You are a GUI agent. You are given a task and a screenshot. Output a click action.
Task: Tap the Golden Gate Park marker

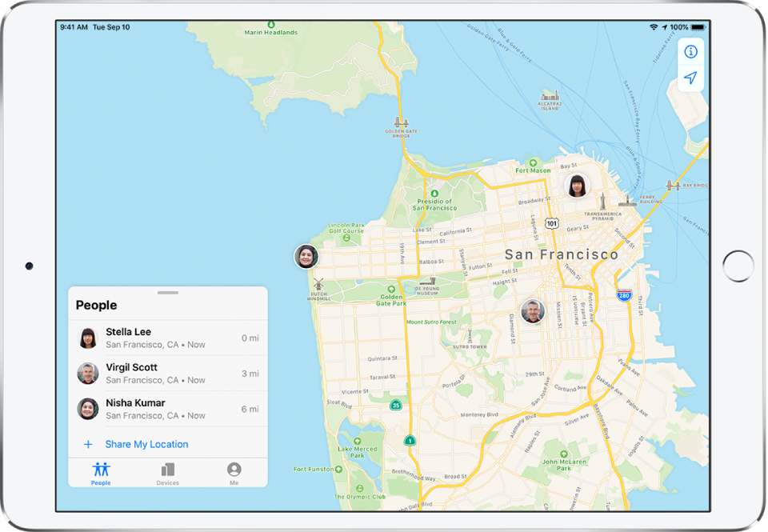pos(391,289)
